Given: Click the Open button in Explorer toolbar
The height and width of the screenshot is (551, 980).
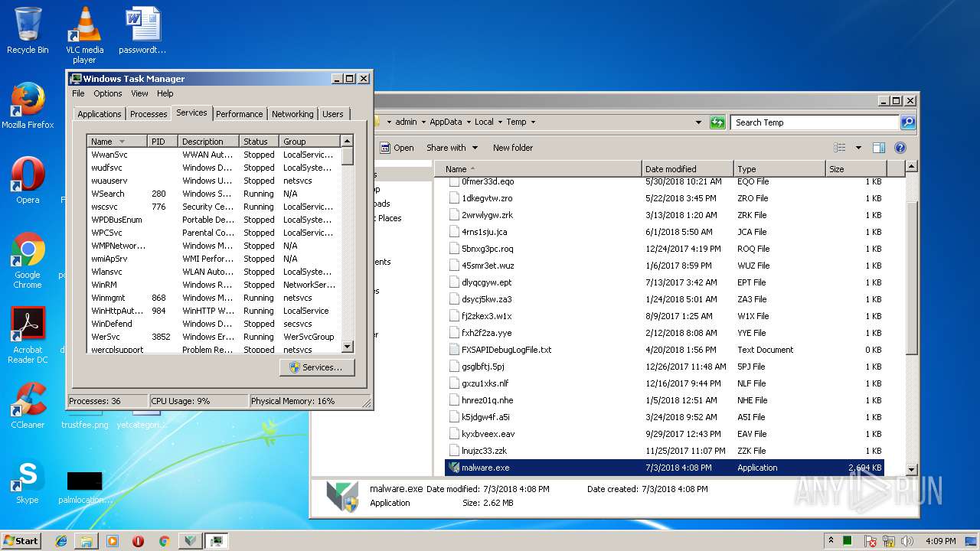Looking at the screenshot, I should (397, 148).
